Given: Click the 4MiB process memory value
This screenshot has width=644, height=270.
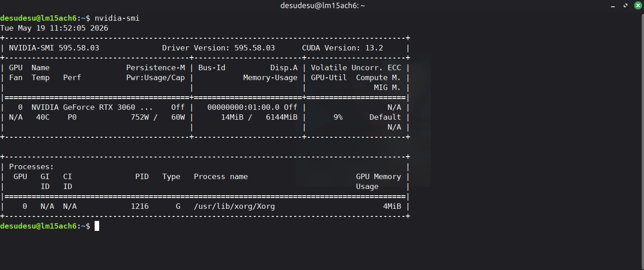Looking at the screenshot, I should click(x=392, y=207).
